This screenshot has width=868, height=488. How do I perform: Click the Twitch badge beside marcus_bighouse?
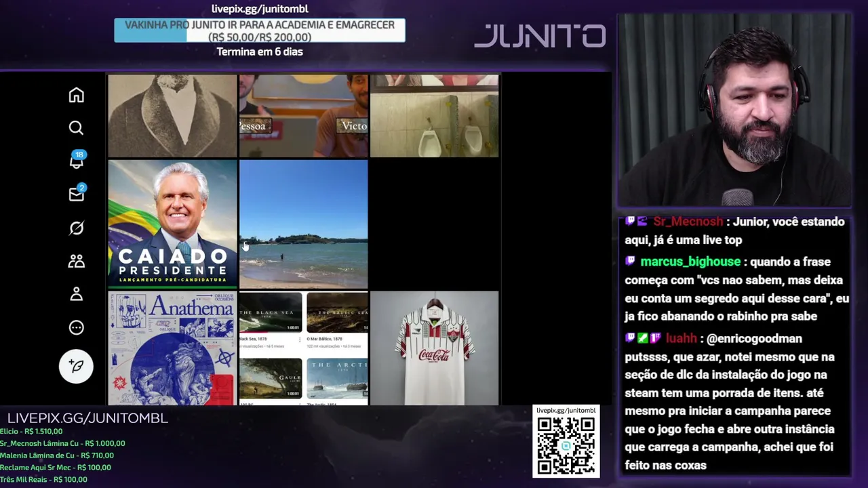630,262
